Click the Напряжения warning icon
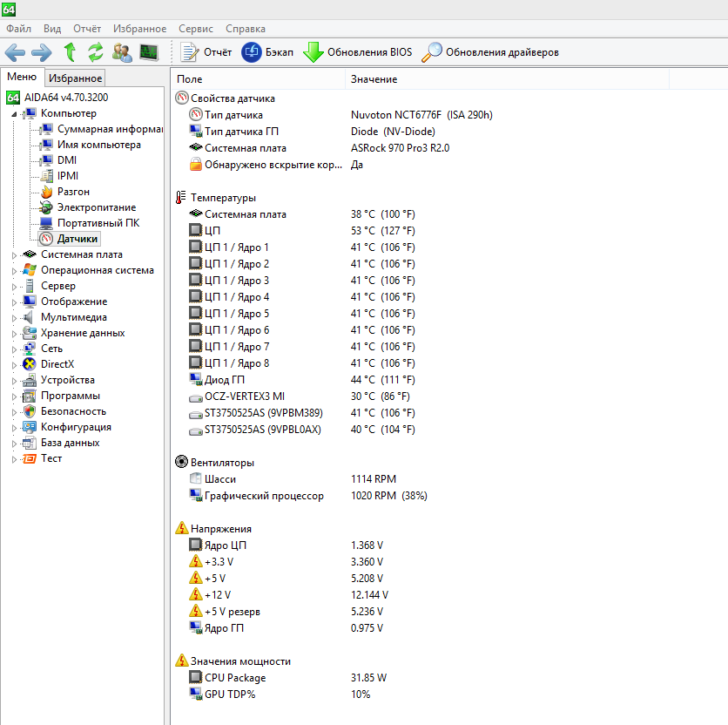 click(181, 528)
